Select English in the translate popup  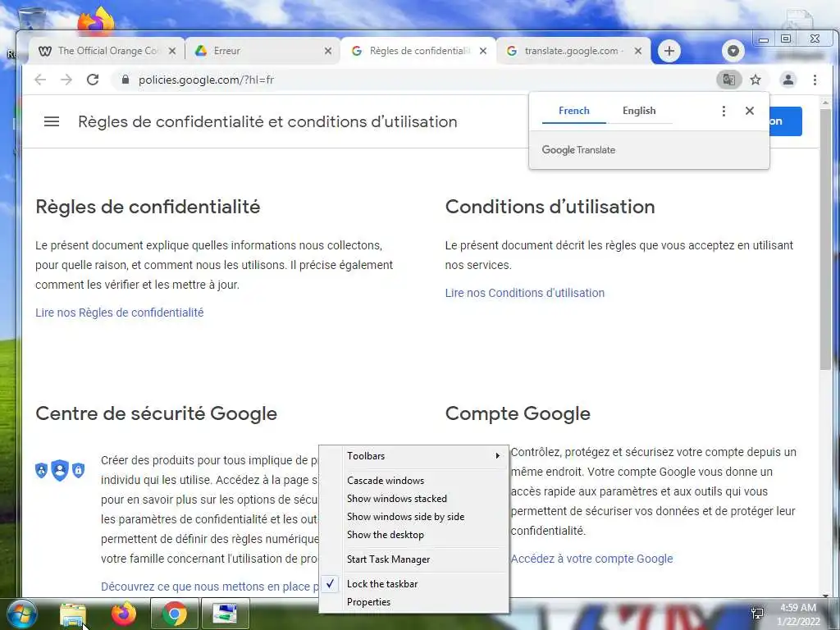[x=639, y=111]
